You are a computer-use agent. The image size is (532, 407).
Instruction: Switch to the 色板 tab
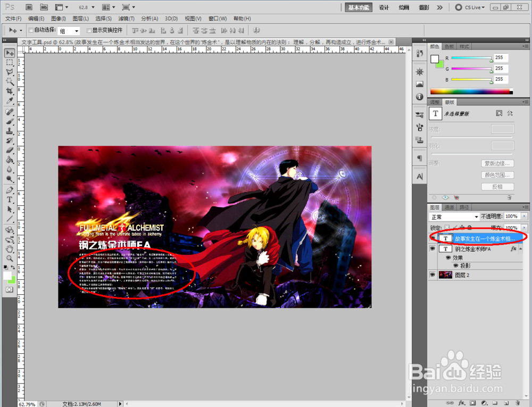449,46
